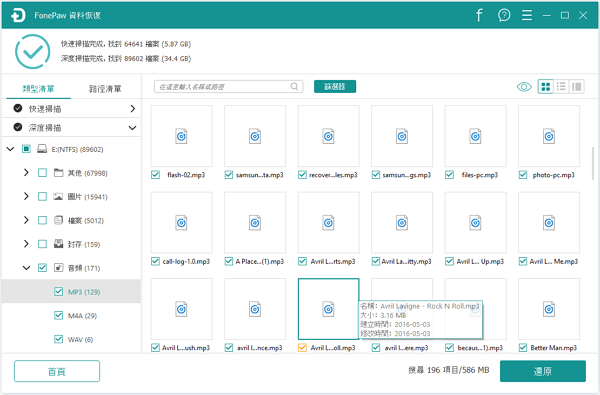The height and width of the screenshot is (395, 600).
Task: Click the photo-pc.mp3 audio file icon
Action: pyautogui.click(x=549, y=136)
